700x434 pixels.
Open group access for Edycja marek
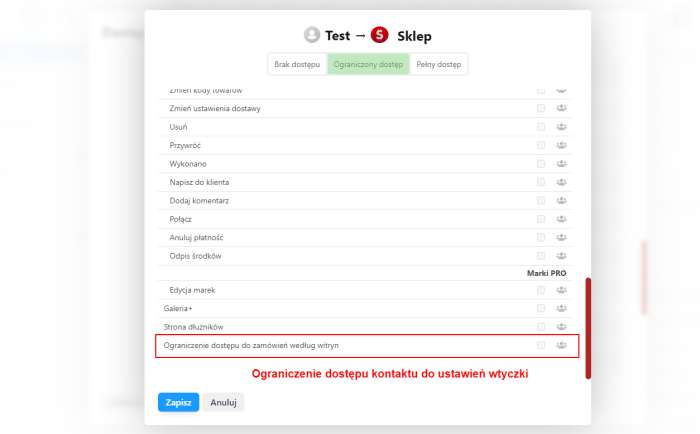tap(561, 290)
